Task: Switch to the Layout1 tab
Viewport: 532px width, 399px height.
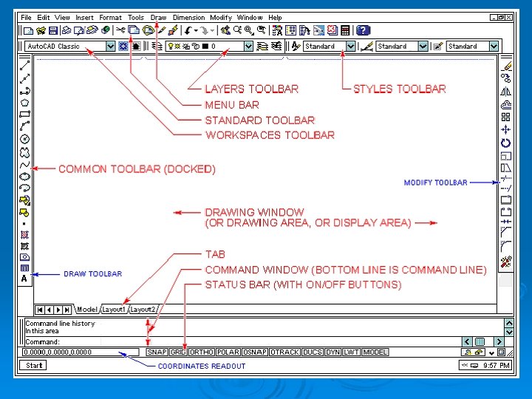Action: tap(114, 310)
